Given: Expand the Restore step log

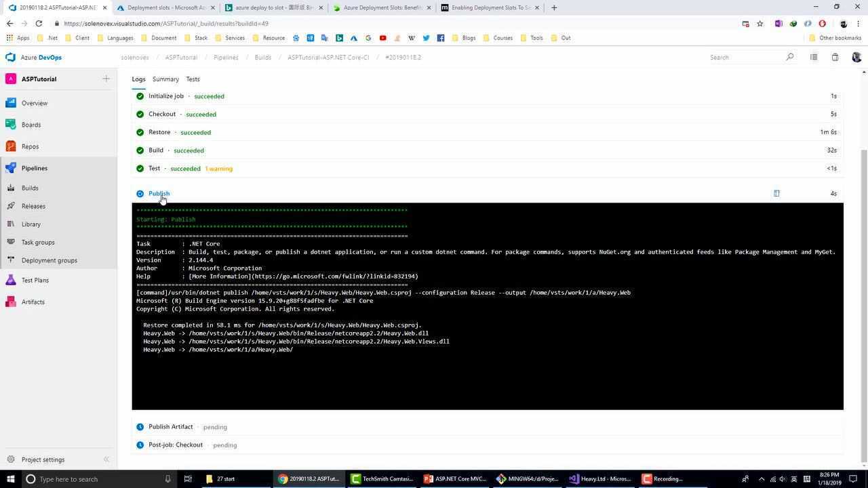Looking at the screenshot, I should coord(159,132).
